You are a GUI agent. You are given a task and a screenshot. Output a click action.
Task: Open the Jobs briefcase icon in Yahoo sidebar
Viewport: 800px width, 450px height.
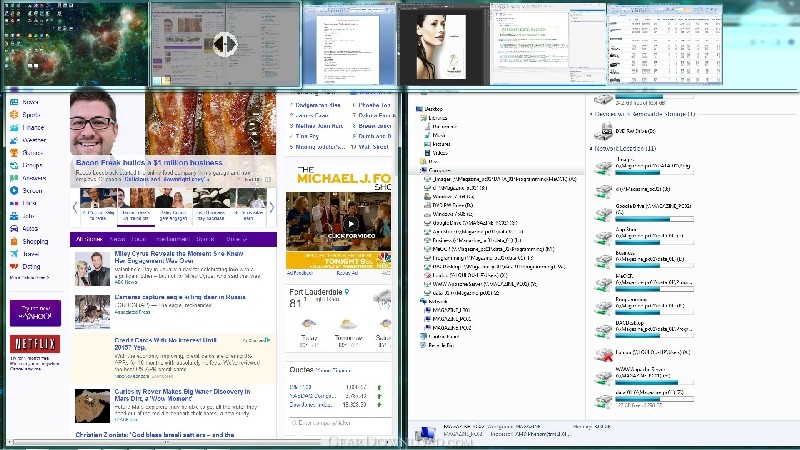(x=14, y=216)
